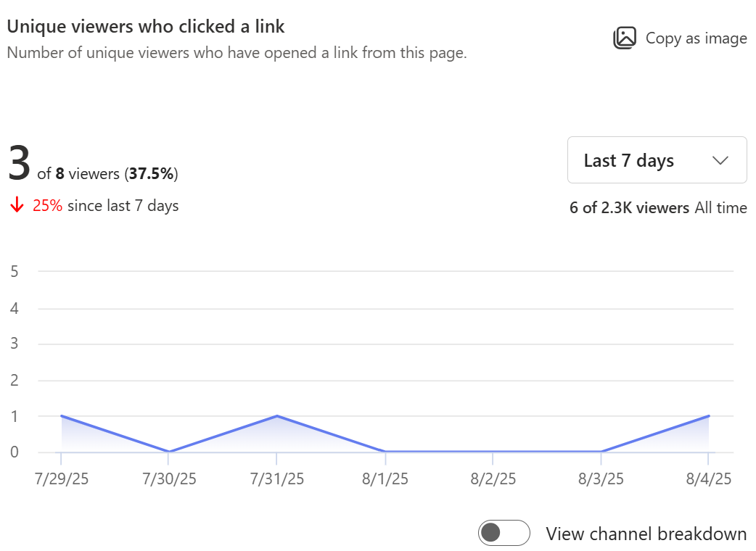The height and width of the screenshot is (551, 756).
Task: Expand the time range selector
Action: click(x=656, y=159)
